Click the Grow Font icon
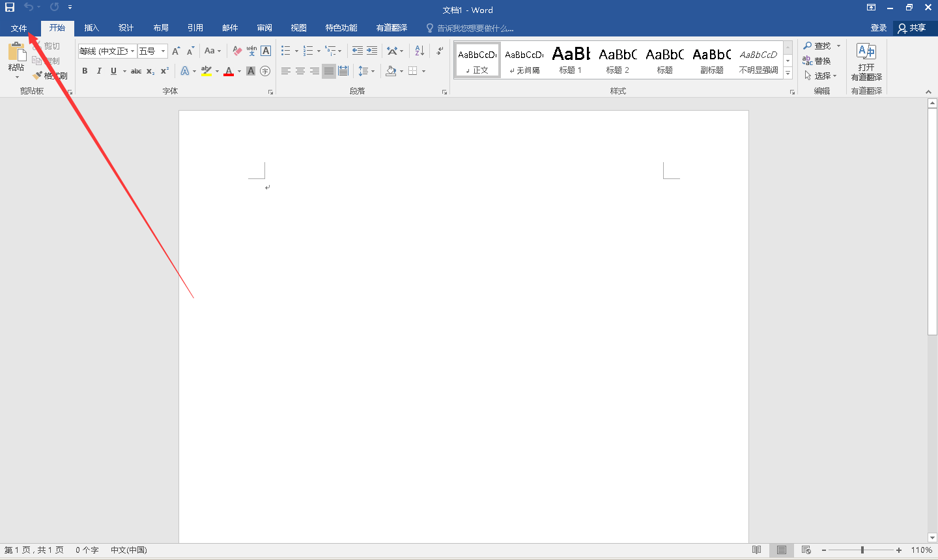This screenshot has width=938, height=560. pos(176,51)
